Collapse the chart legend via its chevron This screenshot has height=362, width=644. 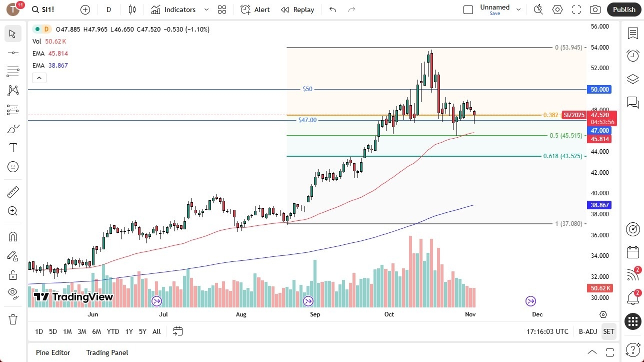tap(39, 78)
